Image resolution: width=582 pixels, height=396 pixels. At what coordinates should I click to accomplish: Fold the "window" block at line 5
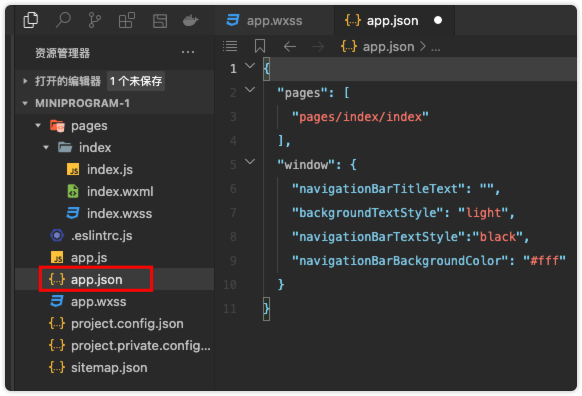pos(250,161)
